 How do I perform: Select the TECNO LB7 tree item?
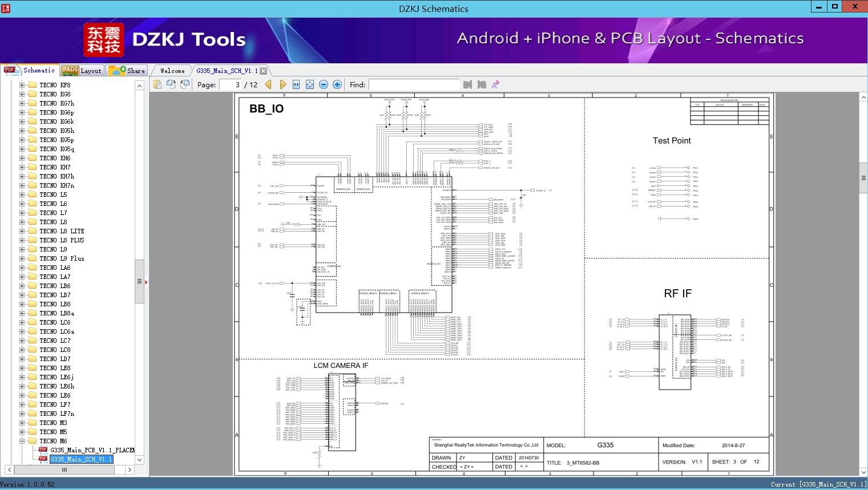55,295
